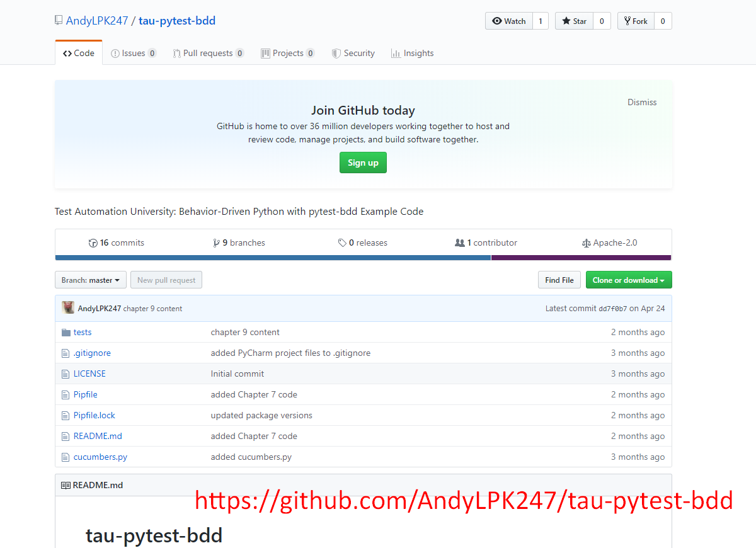
Task: Click the eye icon on Watch button
Action: point(497,21)
